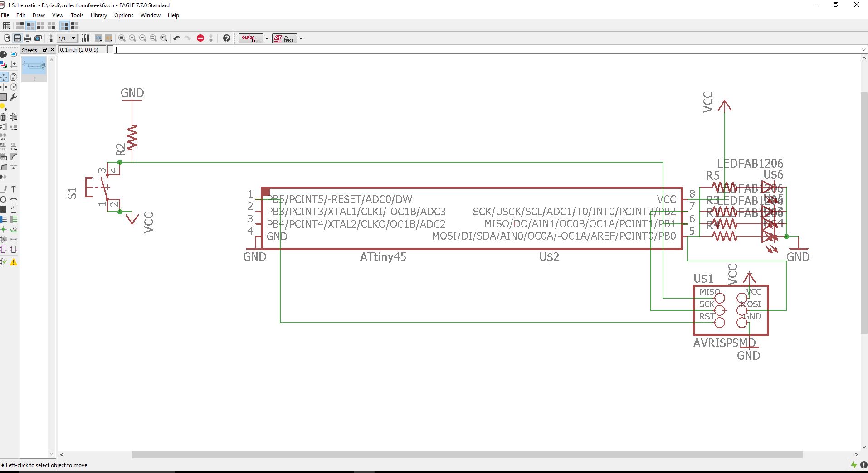Viewport: 868px width, 473px height.
Task: Click the LTC SPICE button
Action: click(284, 39)
